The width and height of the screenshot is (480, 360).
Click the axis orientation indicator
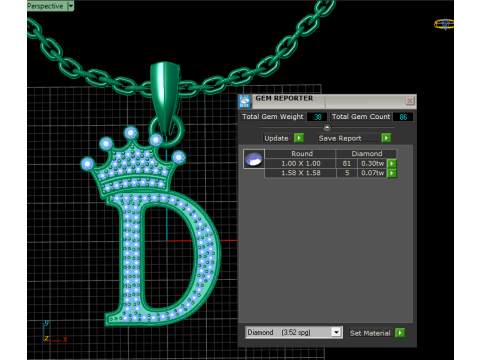pos(55,332)
